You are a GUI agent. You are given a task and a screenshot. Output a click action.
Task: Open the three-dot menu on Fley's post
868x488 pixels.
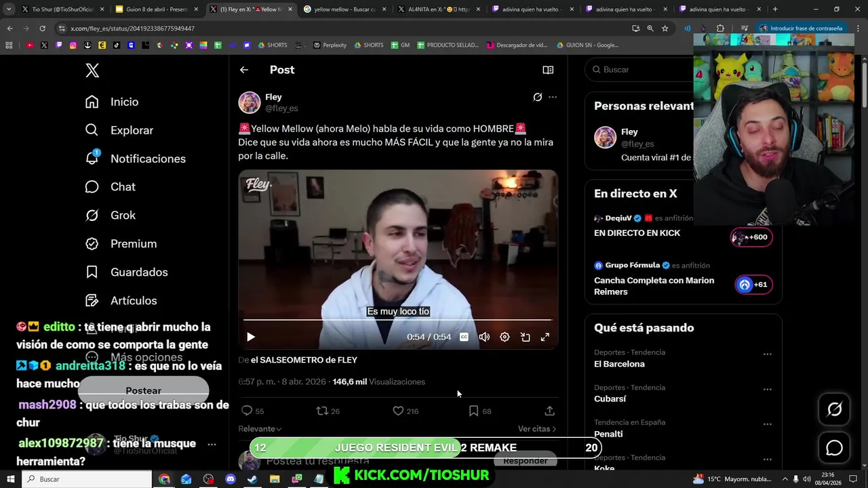553,97
